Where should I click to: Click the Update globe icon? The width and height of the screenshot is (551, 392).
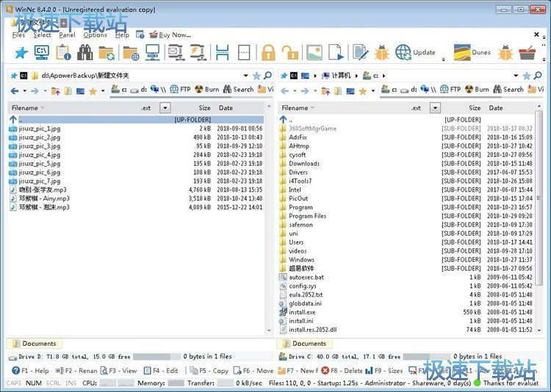point(403,52)
